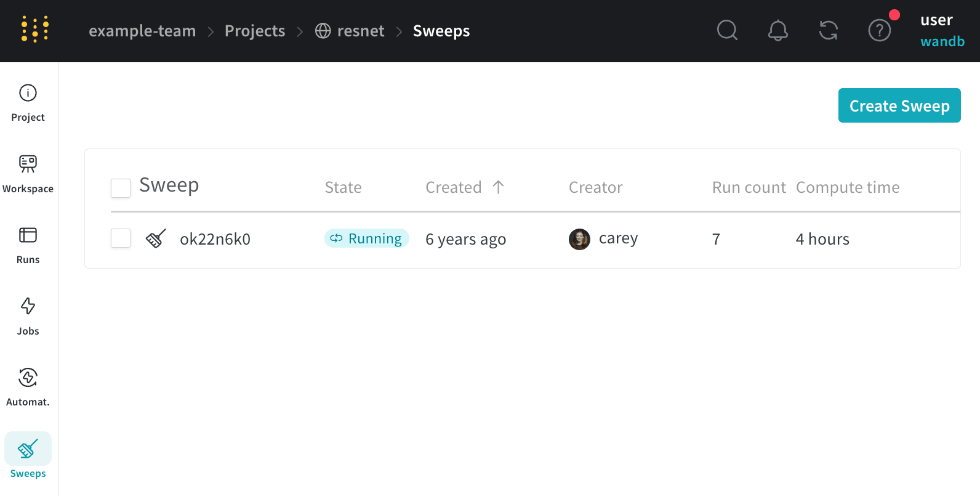Check the ok22n6k0 row checkbox
Screen dimensions: 980x496
pyautogui.click(x=121, y=238)
